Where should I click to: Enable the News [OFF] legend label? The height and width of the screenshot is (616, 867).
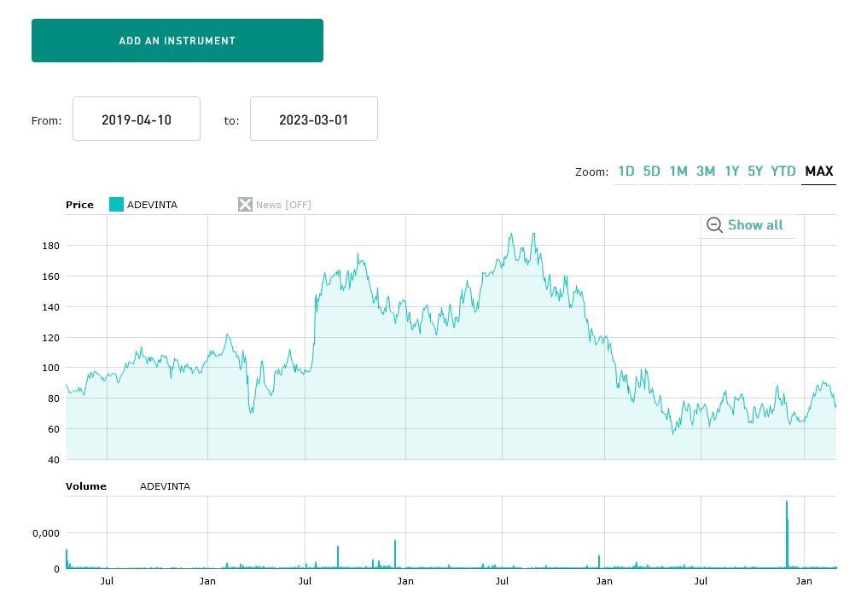tap(283, 205)
